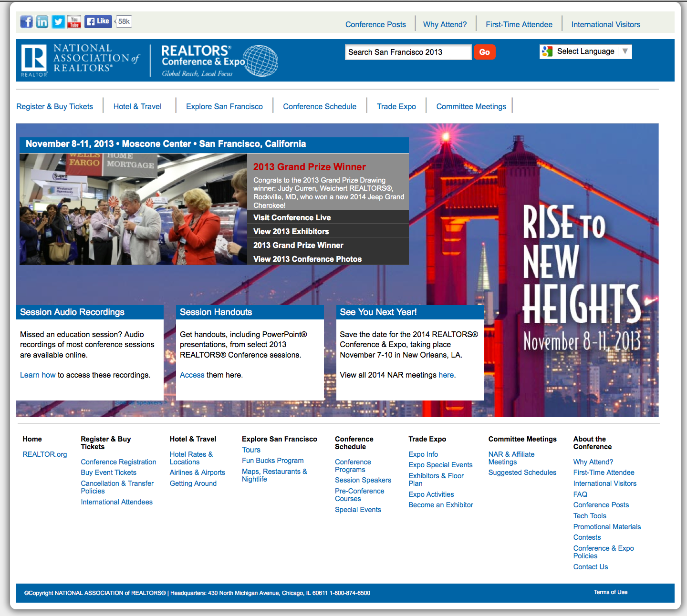This screenshot has height=616, width=687.
Task: Select the 2013 Grand Prize Winner slide tab
Action: pos(328,245)
